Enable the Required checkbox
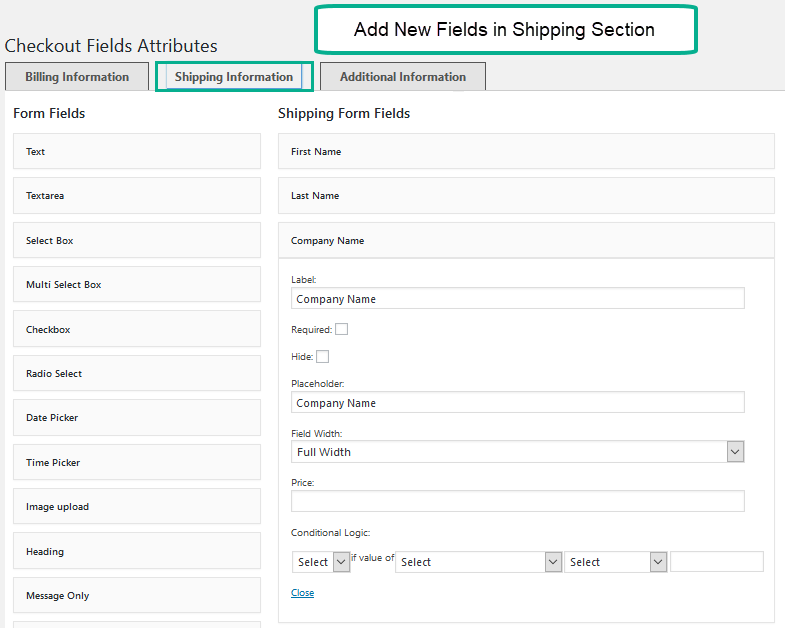This screenshot has height=628, width=785. (x=341, y=329)
